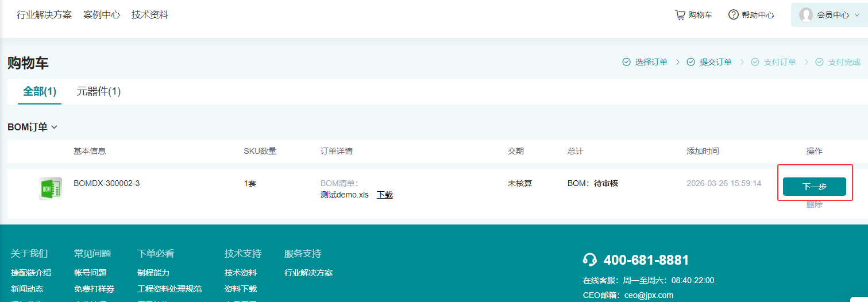
Task: Click the member center avatar icon
Action: click(806, 15)
